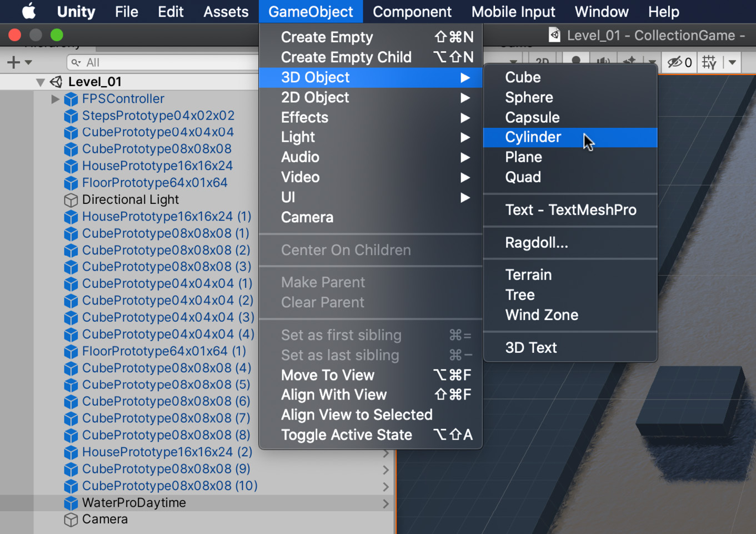The image size is (756, 534).
Task: Click FloorPrototype64x01x64 prefab icon
Action: point(71,183)
